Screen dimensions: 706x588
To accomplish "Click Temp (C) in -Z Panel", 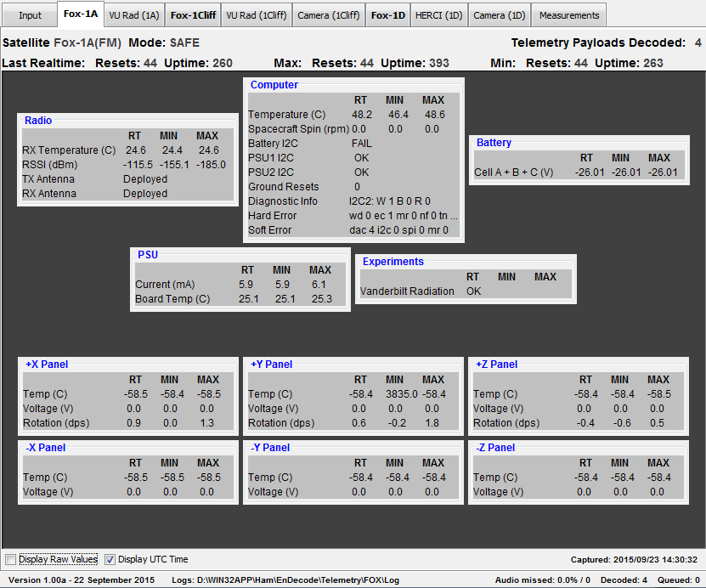I will click(495, 478).
